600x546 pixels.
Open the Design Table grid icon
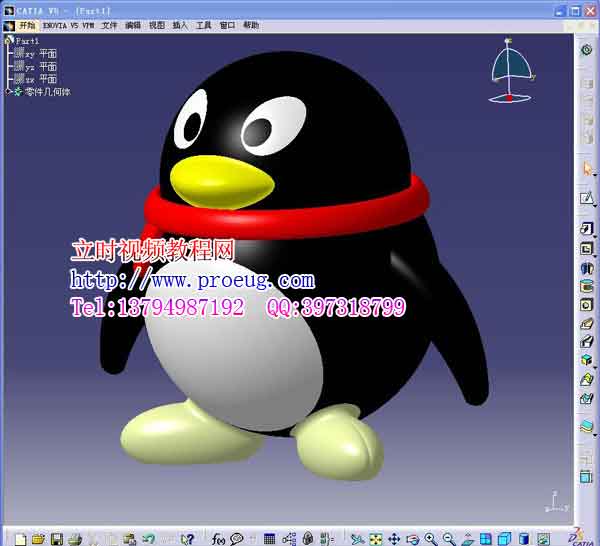[269, 539]
